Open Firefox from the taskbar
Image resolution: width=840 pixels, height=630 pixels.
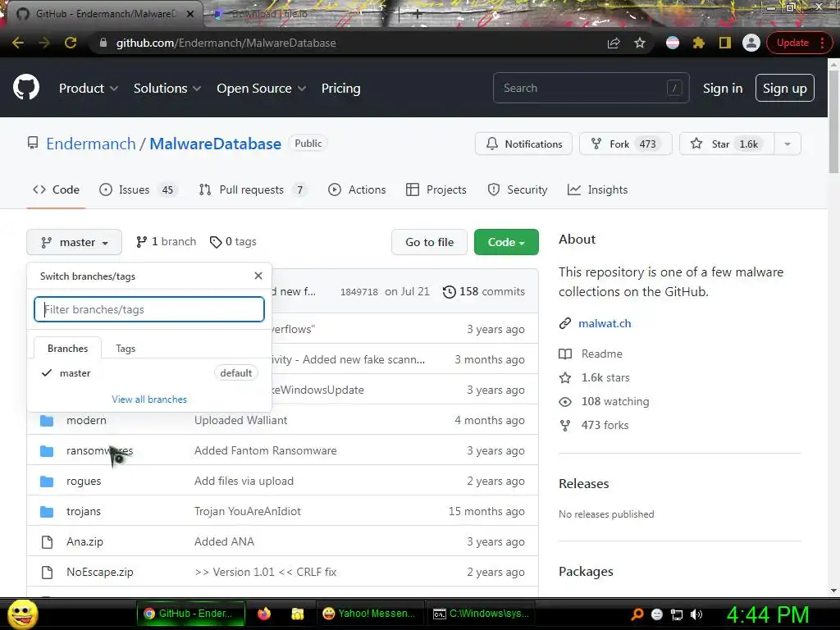click(264, 614)
